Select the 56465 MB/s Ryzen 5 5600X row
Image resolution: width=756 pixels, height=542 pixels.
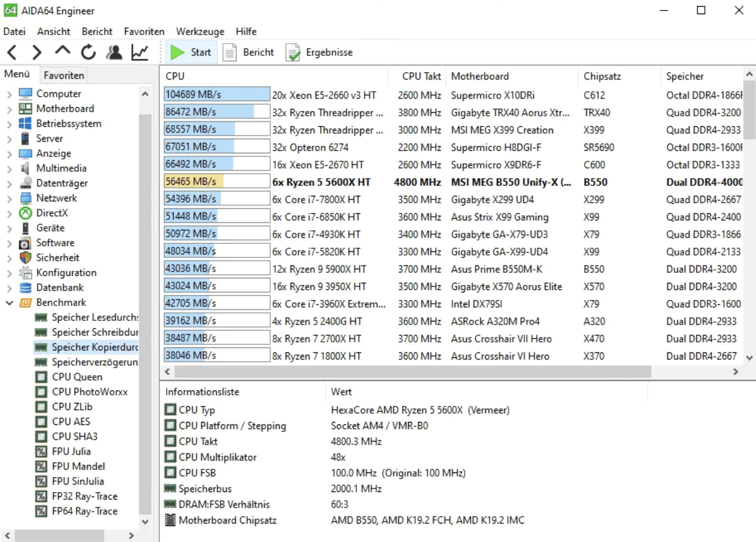[x=453, y=182]
